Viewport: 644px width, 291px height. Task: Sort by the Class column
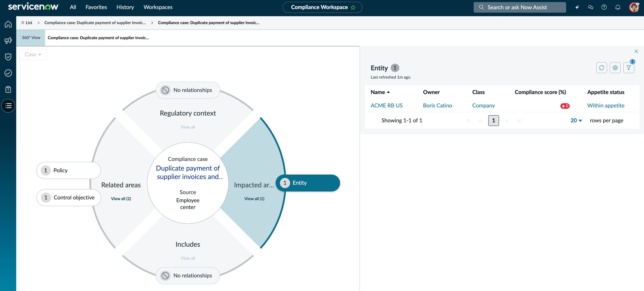click(478, 92)
